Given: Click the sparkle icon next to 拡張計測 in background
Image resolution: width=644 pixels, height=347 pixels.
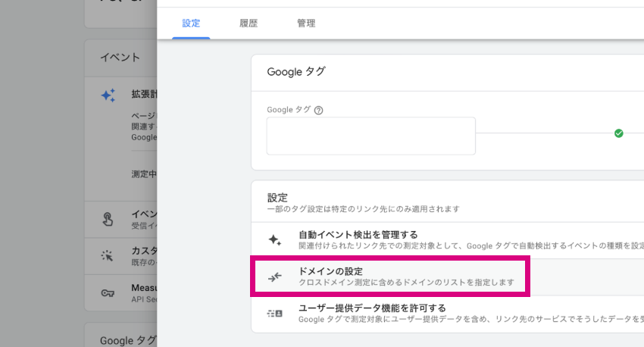Looking at the screenshot, I should [x=108, y=95].
